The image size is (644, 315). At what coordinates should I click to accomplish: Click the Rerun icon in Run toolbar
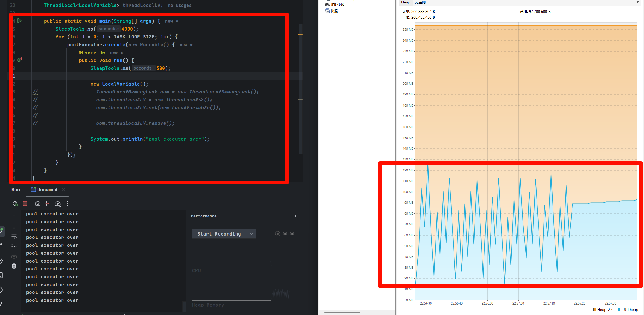coord(15,204)
